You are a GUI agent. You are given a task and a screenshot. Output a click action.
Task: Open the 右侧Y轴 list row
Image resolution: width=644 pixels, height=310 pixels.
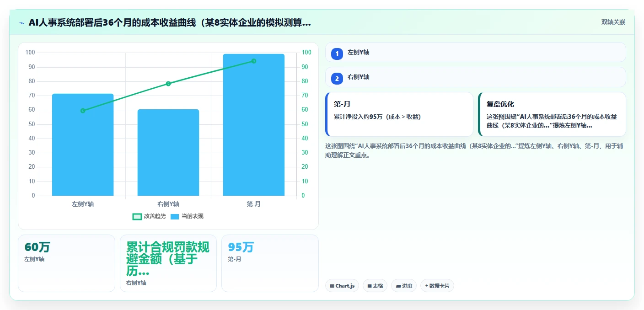coord(475,77)
